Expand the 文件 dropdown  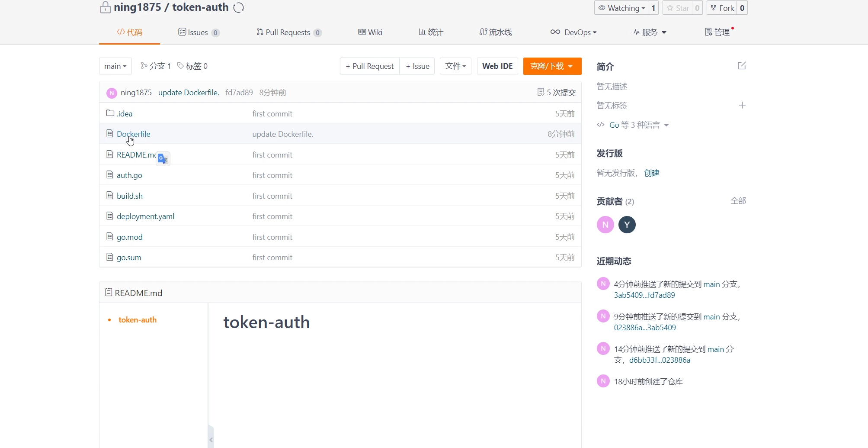click(455, 66)
